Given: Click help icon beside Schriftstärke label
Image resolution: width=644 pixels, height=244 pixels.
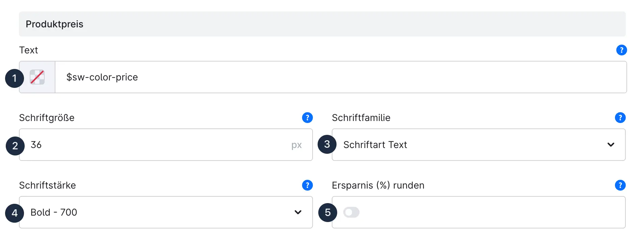Looking at the screenshot, I should (x=307, y=185).
